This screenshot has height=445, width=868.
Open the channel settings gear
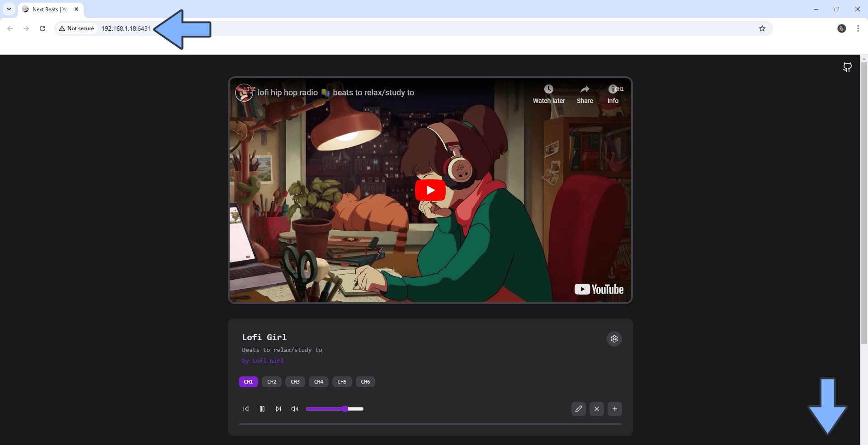coord(614,339)
